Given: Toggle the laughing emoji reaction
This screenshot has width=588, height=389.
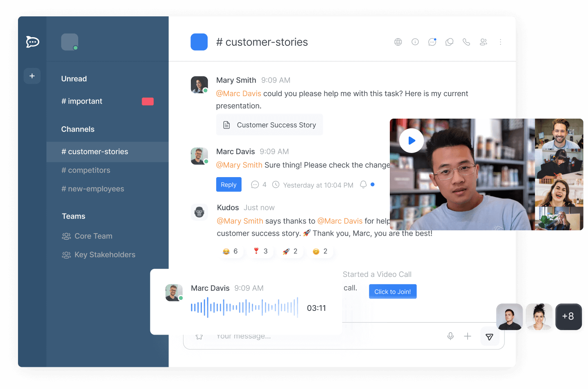Looking at the screenshot, I should click(231, 252).
